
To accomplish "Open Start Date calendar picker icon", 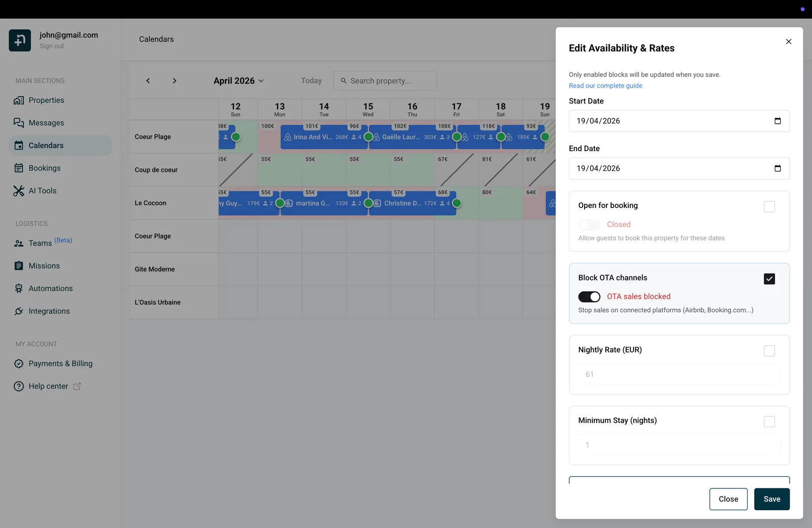I will point(777,121).
